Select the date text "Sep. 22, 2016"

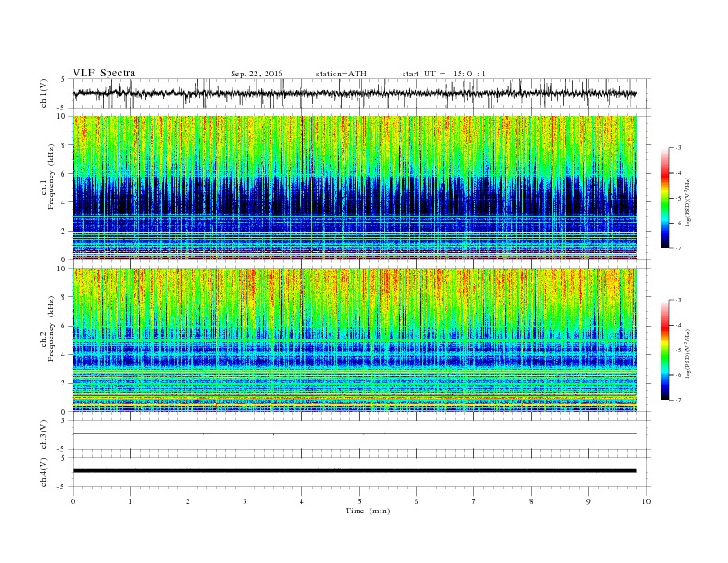[x=256, y=74]
